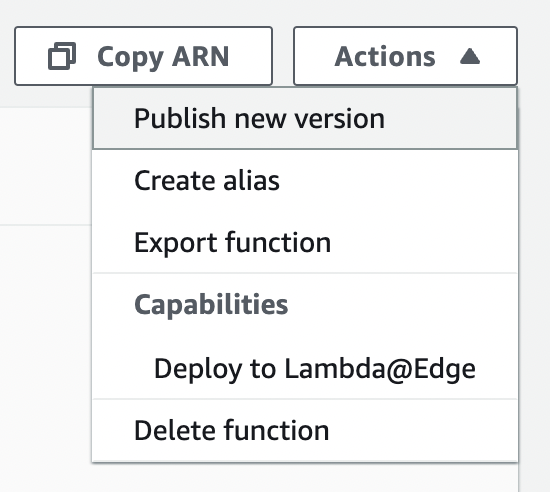Choose Deploy to Lambda@Edge
Image resolution: width=550 pixels, height=492 pixels.
[305, 369]
